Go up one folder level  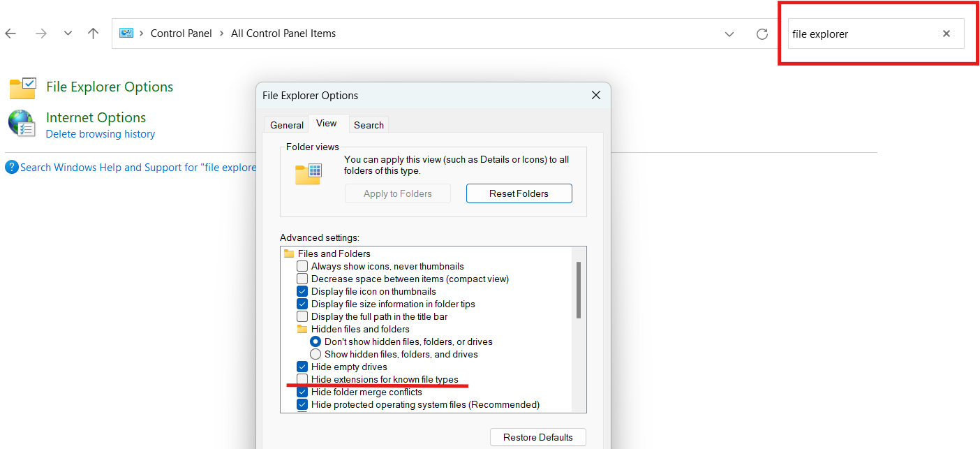[x=93, y=34]
